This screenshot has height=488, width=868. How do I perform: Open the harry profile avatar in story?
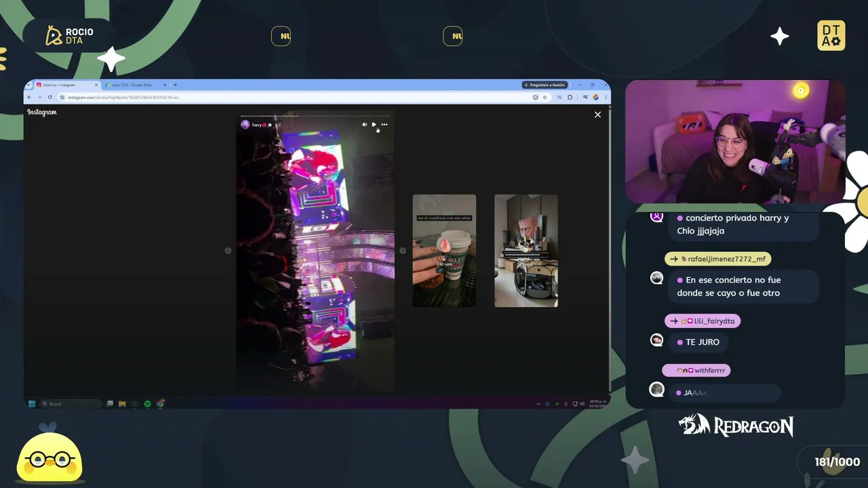245,125
